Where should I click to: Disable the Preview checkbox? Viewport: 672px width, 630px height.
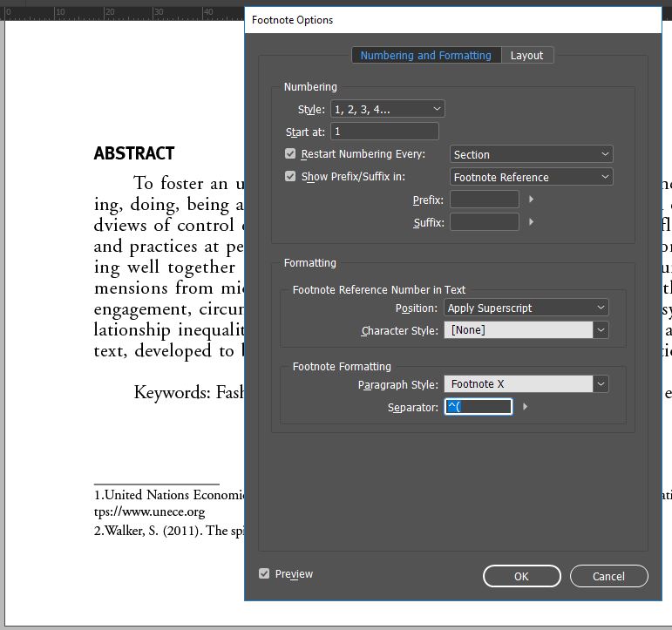[264, 574]
